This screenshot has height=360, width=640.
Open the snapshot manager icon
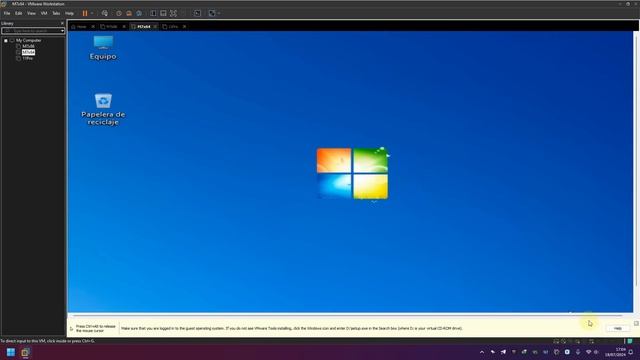(139, 13)
